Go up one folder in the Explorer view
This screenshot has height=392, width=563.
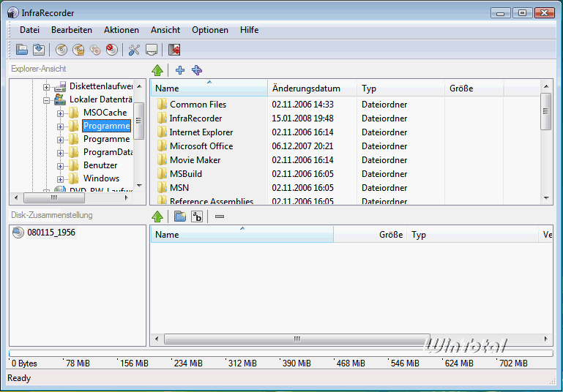tap(157, 70)
